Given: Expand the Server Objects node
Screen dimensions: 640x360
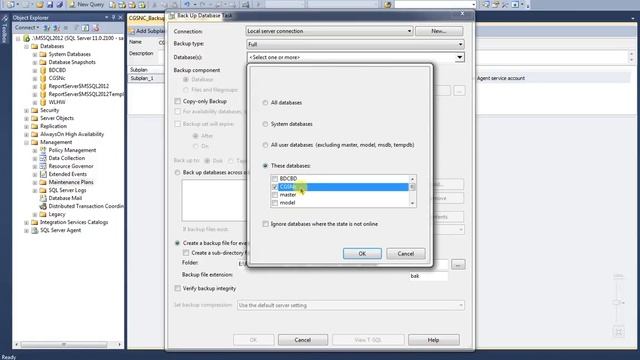Looking at the screenshot, I should [x=27, y=118].
